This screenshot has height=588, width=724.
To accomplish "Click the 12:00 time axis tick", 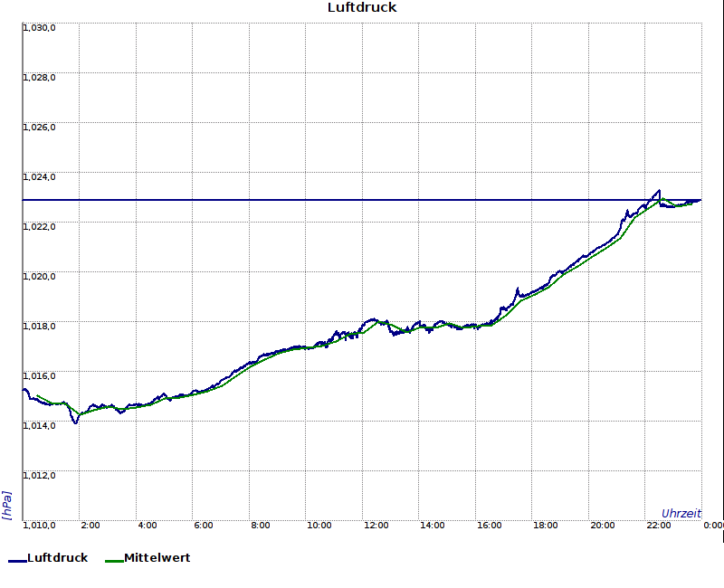I will pos(376,525).
